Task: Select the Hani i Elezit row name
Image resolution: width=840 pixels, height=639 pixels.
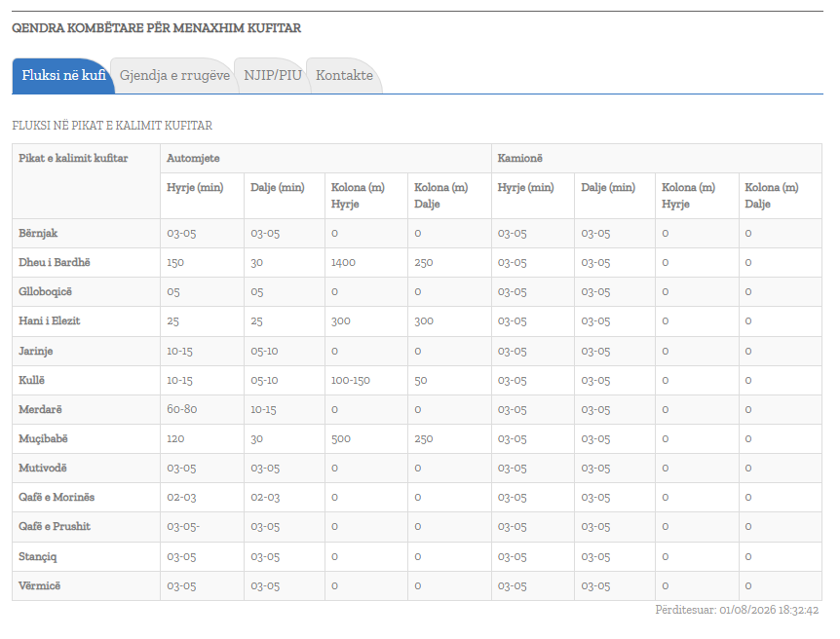Action: coord(50,320)
